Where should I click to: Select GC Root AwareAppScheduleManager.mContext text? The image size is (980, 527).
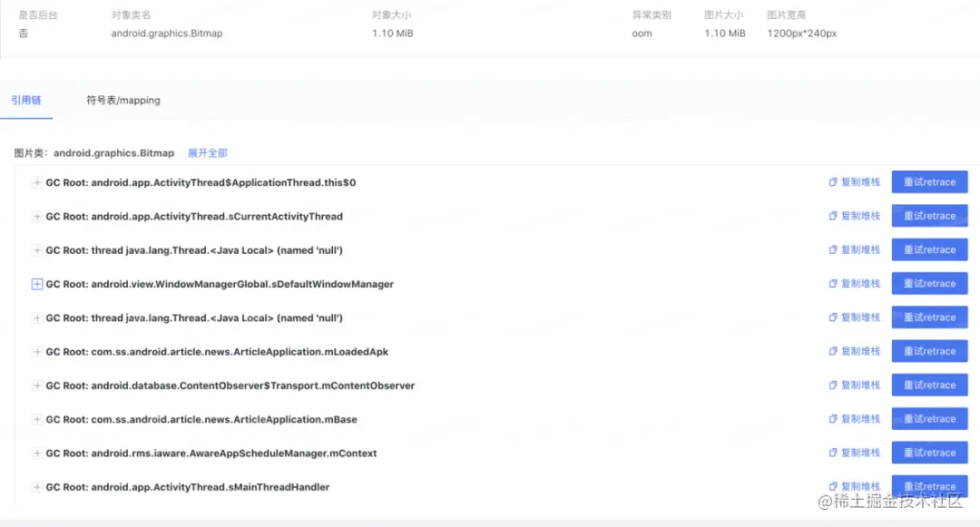coord(211,454)
